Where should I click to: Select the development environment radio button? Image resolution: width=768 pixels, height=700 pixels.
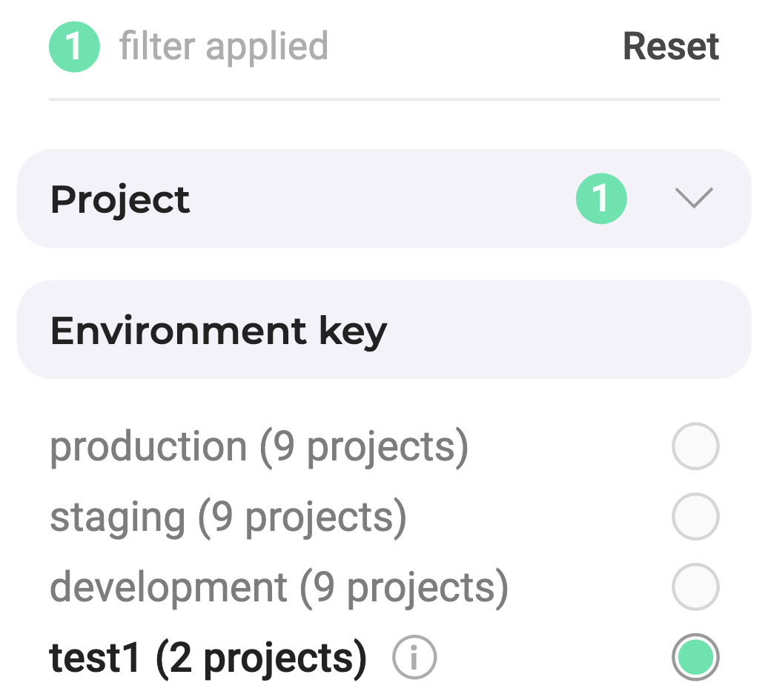pyautogui.click(x=695, y=587)
